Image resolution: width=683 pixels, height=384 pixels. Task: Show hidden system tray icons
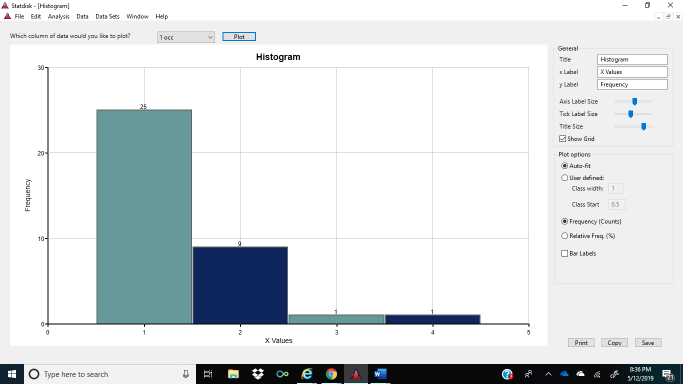click(x=548, y=374)
